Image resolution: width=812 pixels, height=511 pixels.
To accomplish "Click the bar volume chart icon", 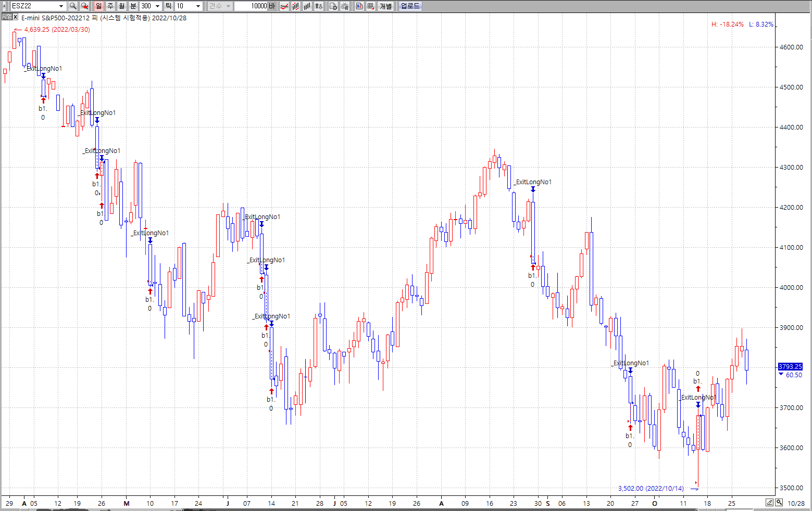I will click(307, 6).
